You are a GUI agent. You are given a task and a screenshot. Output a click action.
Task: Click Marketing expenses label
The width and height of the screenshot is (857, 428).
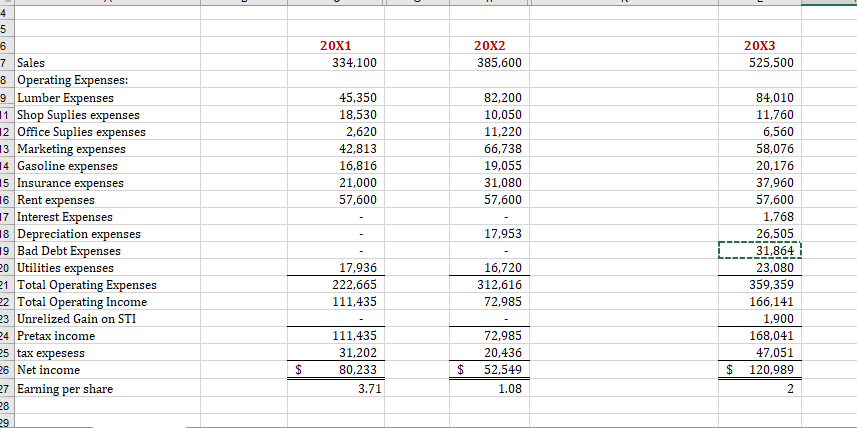point(72,149)
